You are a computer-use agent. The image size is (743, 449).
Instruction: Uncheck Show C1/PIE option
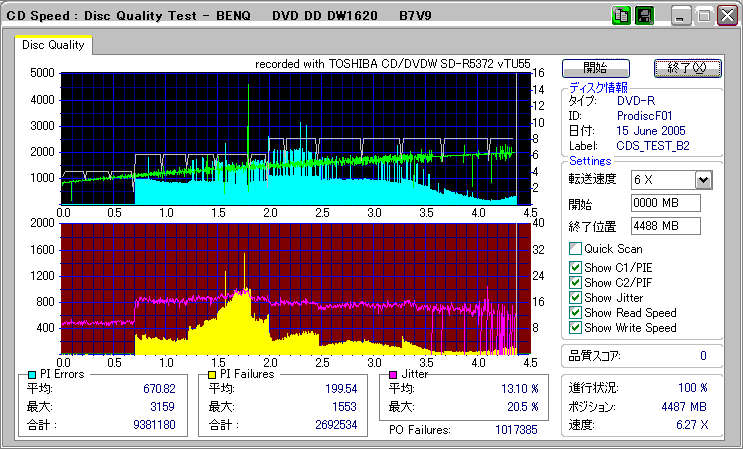click(x=575, y=267)
